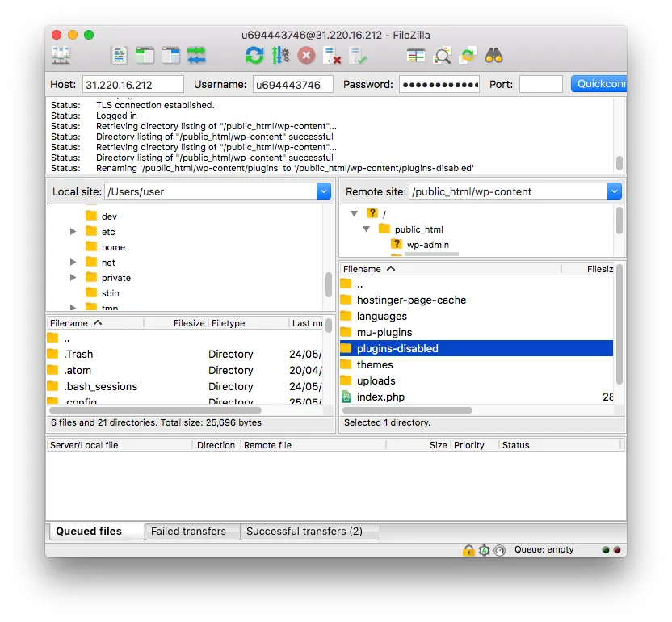
Task: Click the Host input field
Action: [132, 85]
